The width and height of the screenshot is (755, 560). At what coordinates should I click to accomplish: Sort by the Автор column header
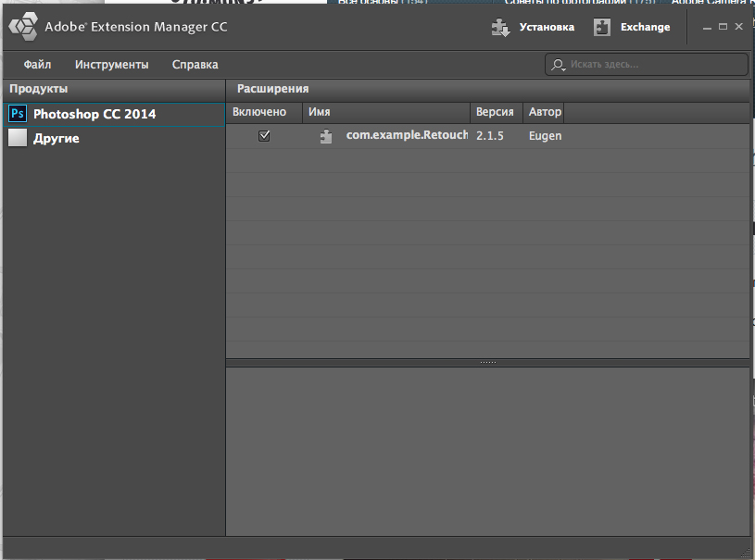(543, 112)
